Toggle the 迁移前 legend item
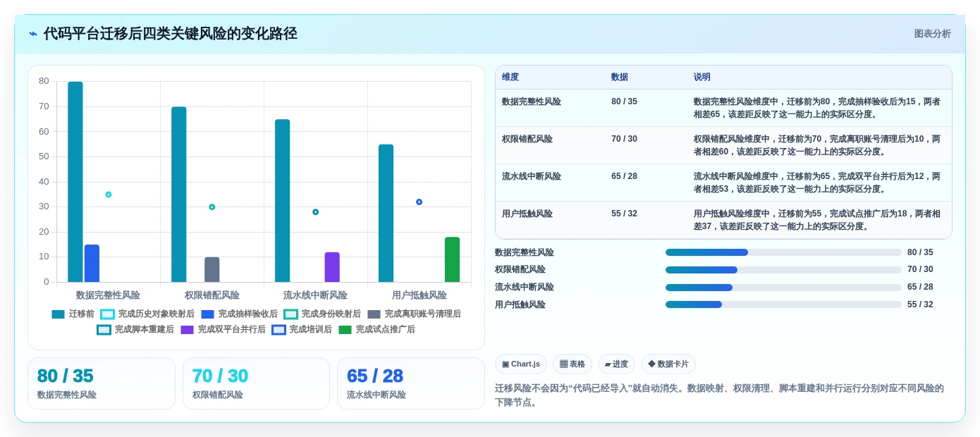The width and height of the screenshot is (980, 437). point(73,314)
